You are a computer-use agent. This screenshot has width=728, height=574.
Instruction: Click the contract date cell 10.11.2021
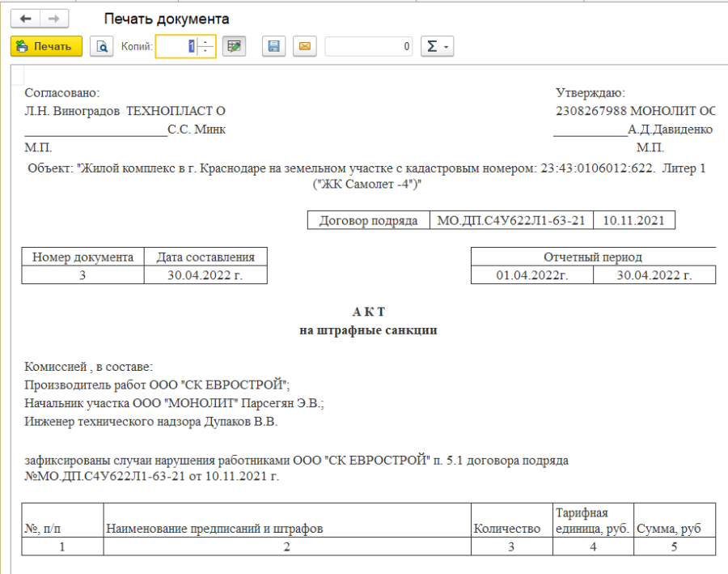click(x=634, y=220)
